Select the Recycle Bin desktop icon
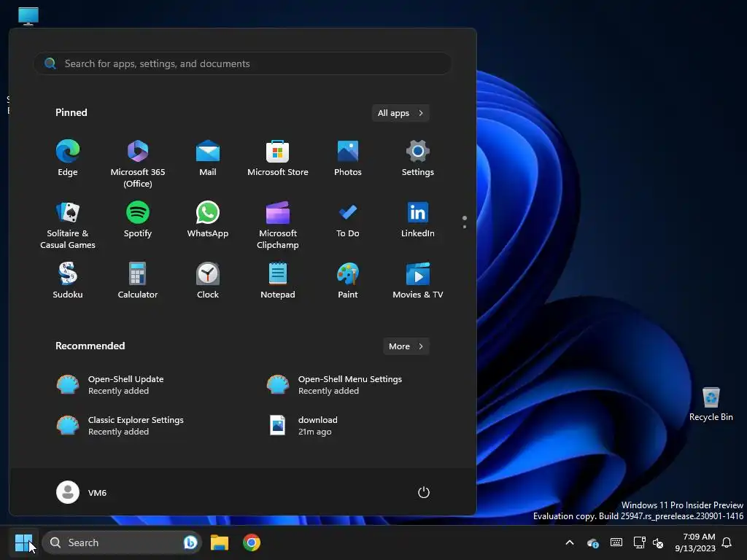747x560 pixels. tap(711, 404)
